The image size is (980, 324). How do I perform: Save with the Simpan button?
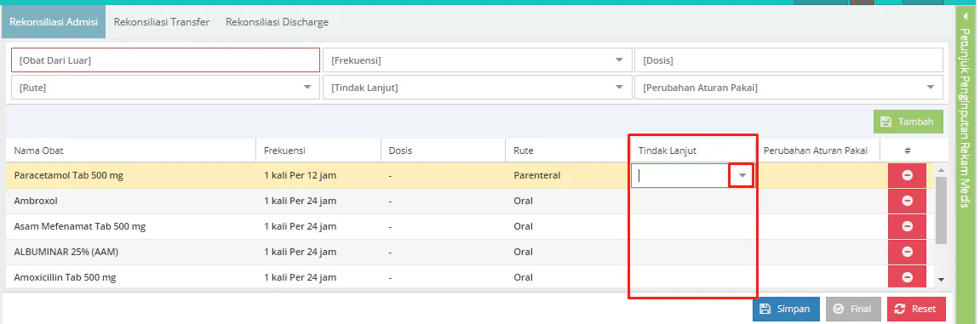786,309
